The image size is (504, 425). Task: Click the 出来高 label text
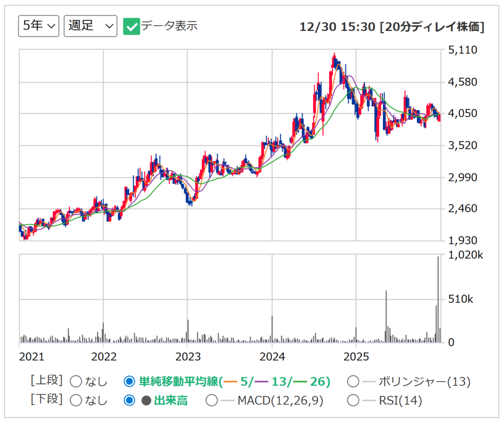click(171, 401)
